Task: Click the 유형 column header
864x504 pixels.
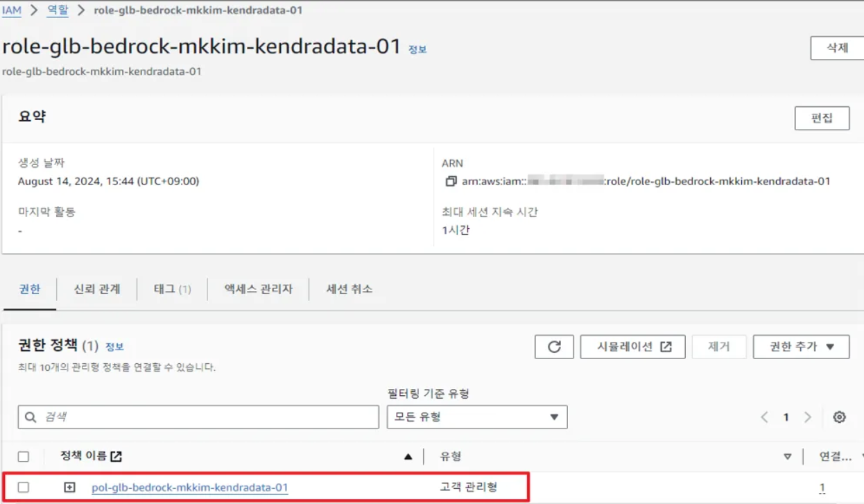Action: 451,456
